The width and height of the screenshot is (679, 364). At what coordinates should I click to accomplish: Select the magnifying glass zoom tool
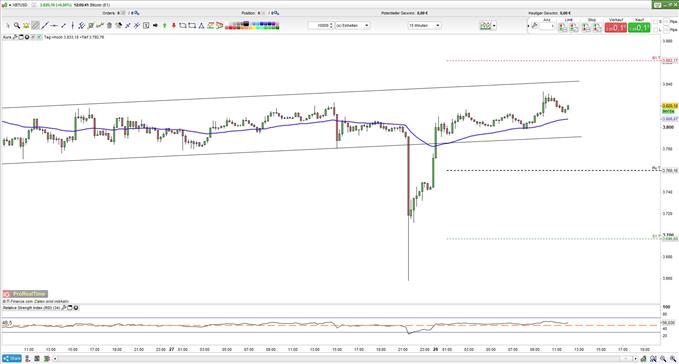[17, 26]
